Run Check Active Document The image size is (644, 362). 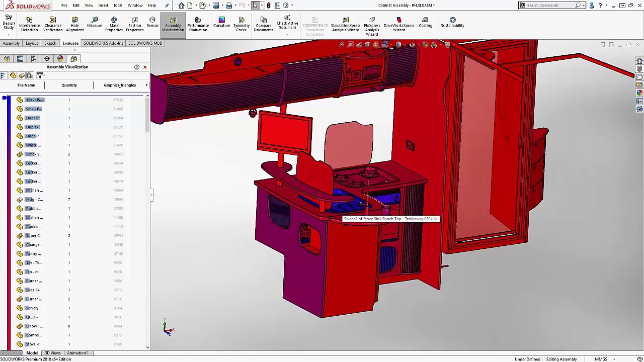pyautogui.click(x=287, y=23)
